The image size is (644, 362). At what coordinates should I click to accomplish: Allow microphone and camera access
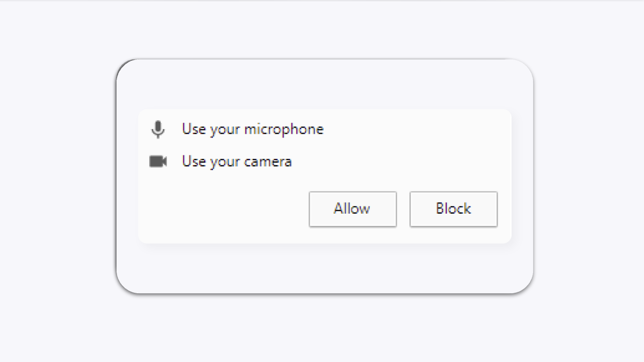click(x=353, y=209)
